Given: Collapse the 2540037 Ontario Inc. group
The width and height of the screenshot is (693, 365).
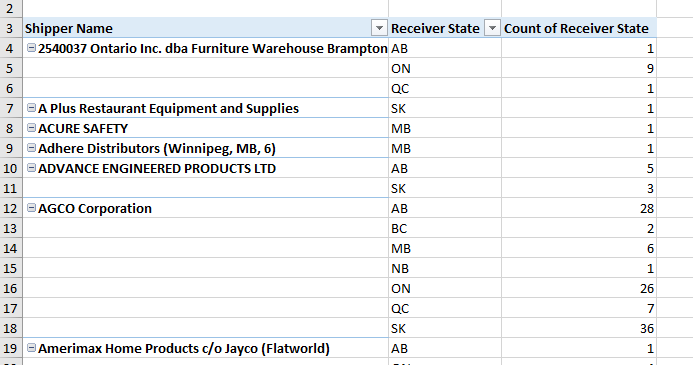Looking at the screenshot, I should (x=31, y=48).
